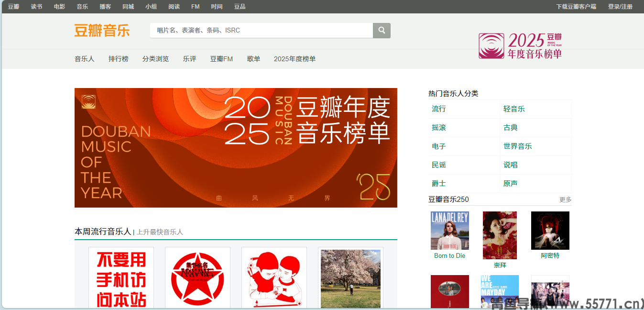Open the 分类浏览 navigation tab
The width and height of the screenshot is (644, 310).
pyautogui.click(x=155, y=59)
